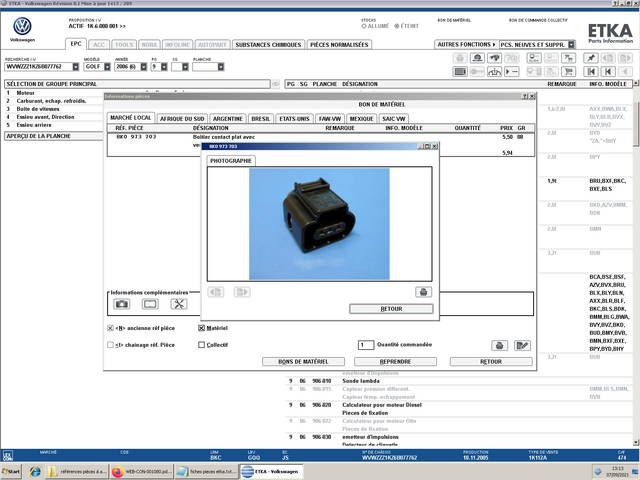The width and height of the screenshot is (640, 480).
Task: Open the Substances chimiques tab
Action: tap(268, 45)
